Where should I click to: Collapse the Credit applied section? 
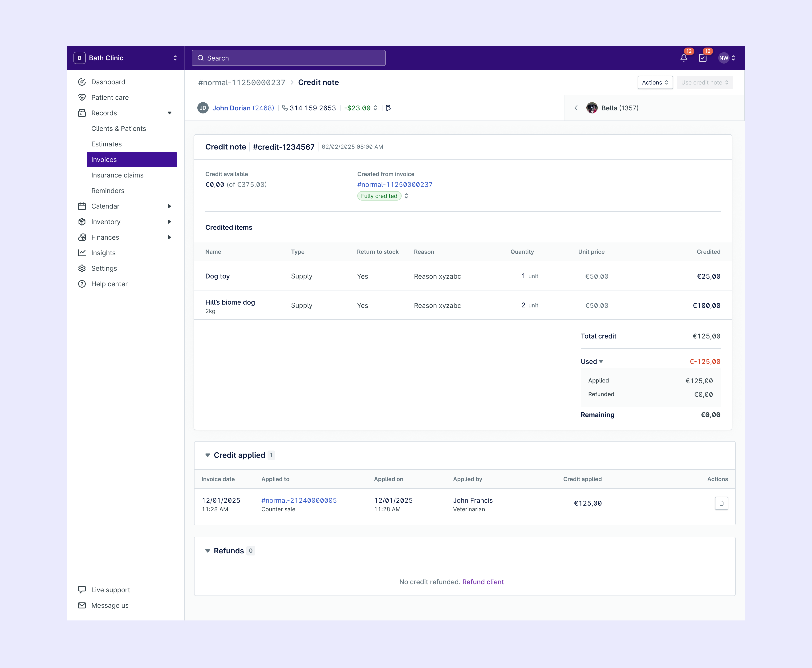207,455
